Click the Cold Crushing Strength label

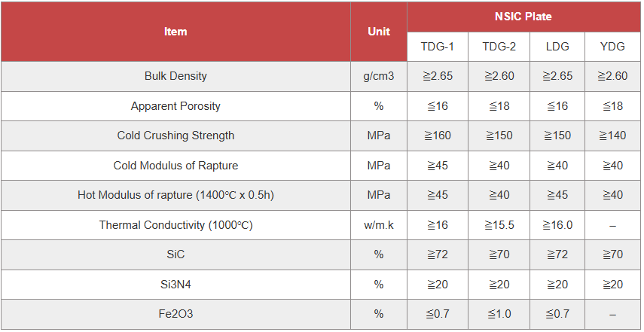(175, 136)
